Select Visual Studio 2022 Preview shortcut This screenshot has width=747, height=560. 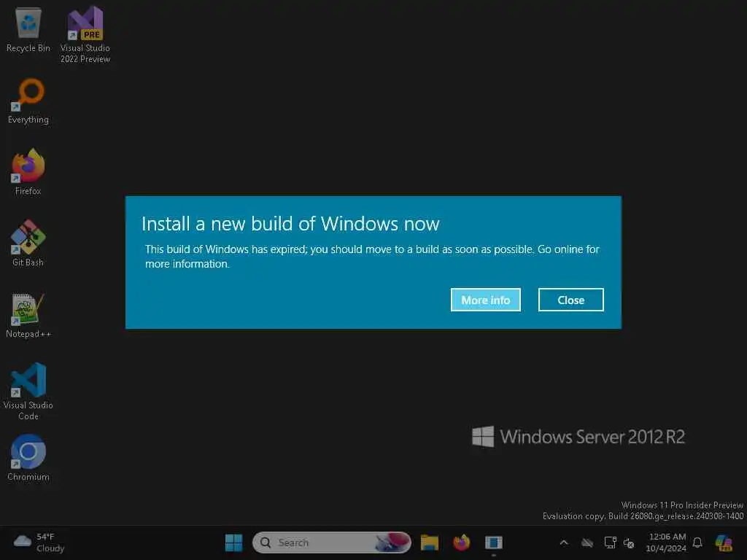click(x=85, y=35)
